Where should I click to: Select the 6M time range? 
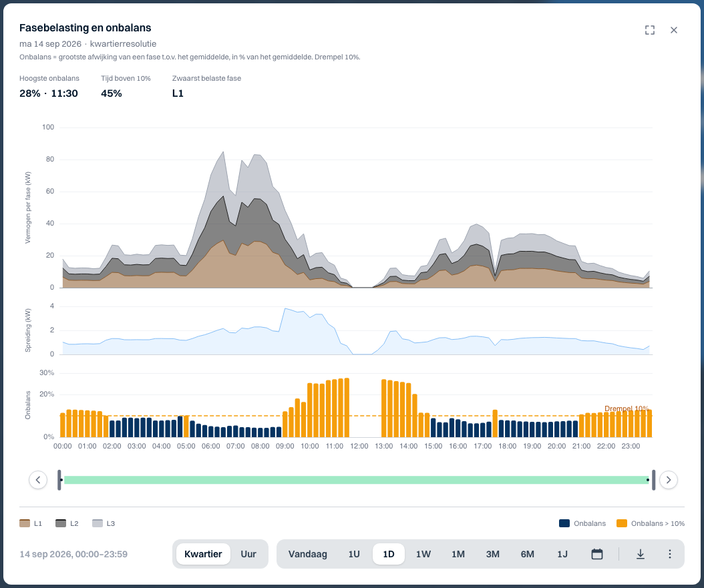(x=527, y=554)
